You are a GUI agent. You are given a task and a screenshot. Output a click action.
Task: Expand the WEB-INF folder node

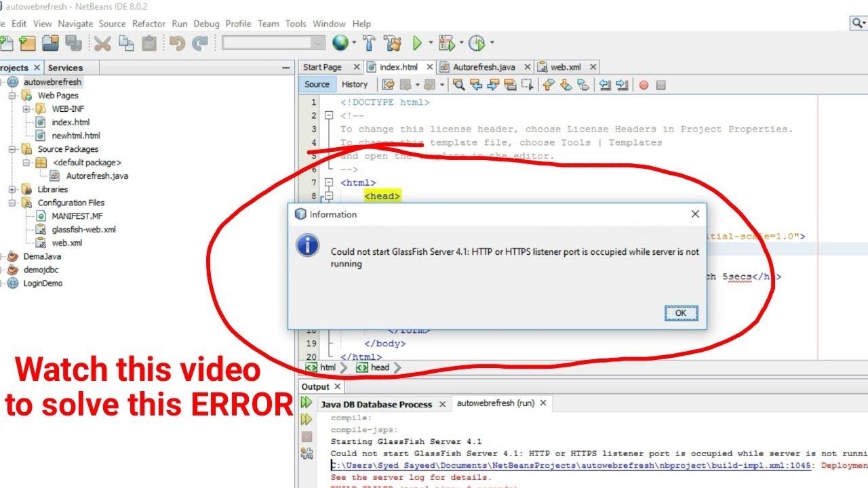26,108
